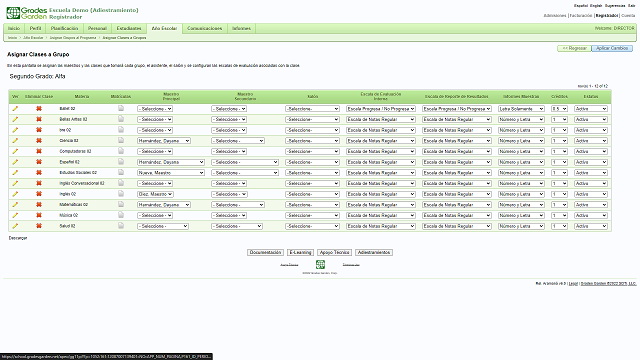Open Letra Solamente dropdown for Ballet 02

pos(521,109)
